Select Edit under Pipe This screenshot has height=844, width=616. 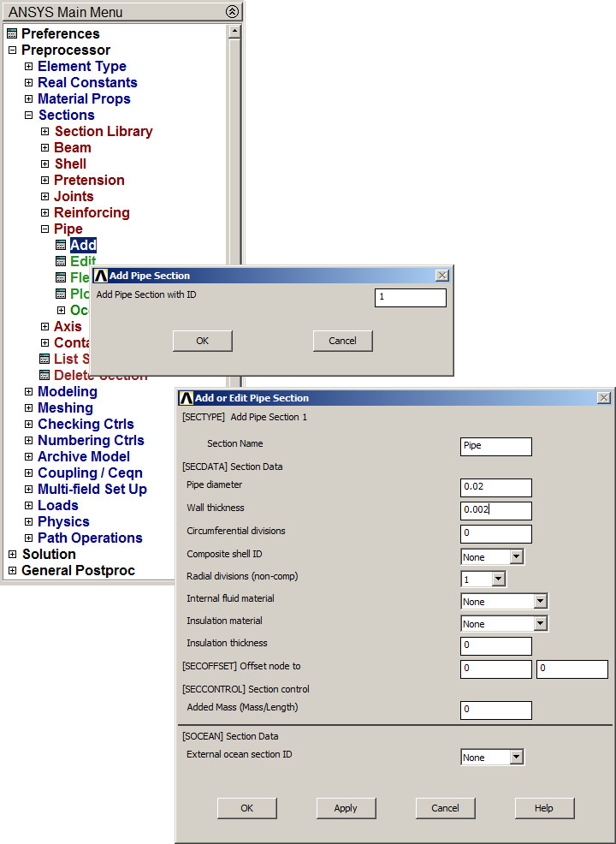[83, 260]
